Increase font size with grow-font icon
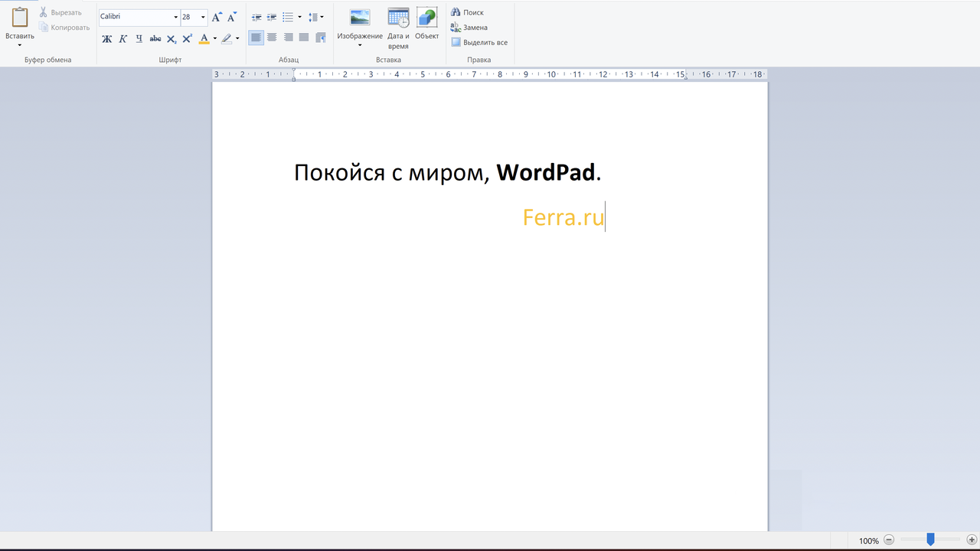The image size is (980, 551). (x=217, y=17)
